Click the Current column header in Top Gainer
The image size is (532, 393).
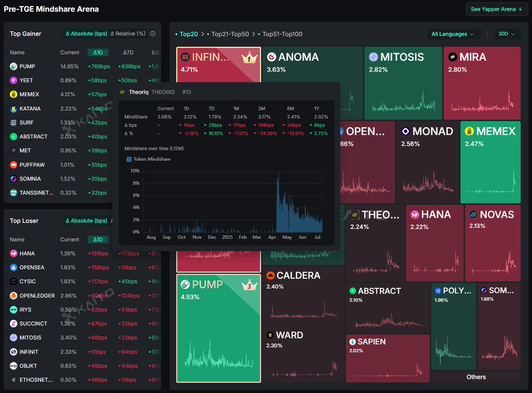(x=70, y=52)
